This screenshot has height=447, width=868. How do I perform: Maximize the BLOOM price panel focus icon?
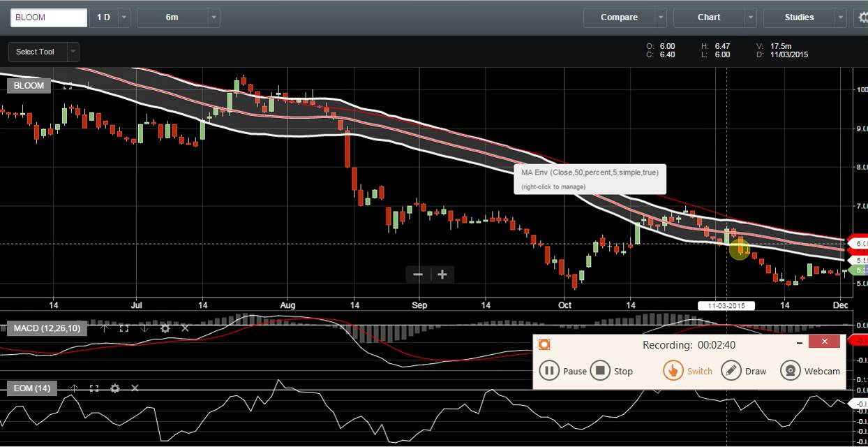click(x=68, y=86)
